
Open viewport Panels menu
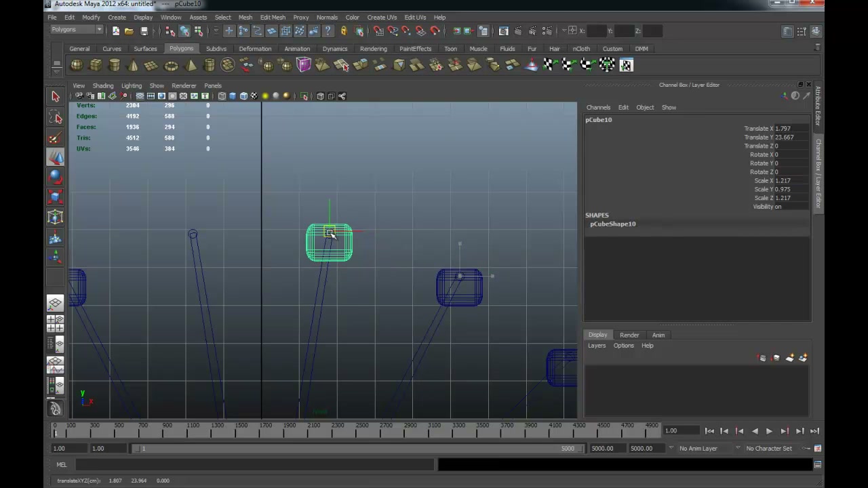(213, 86)
